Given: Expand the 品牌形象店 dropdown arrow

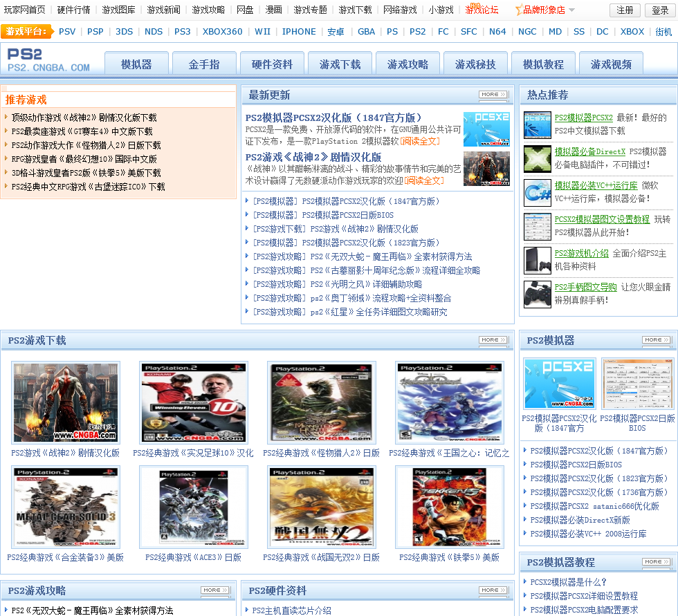Looking at the screenshot, I should click(x=571, y=10).
